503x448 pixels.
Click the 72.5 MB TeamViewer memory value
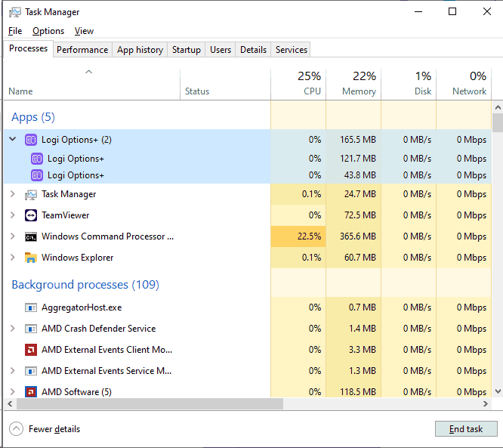click(360, 215)
